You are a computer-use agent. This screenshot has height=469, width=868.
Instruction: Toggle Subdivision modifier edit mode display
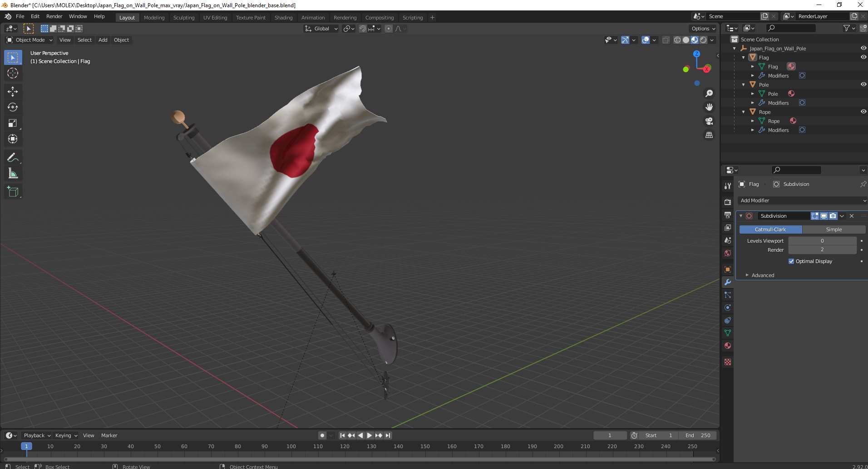[815, 216]
